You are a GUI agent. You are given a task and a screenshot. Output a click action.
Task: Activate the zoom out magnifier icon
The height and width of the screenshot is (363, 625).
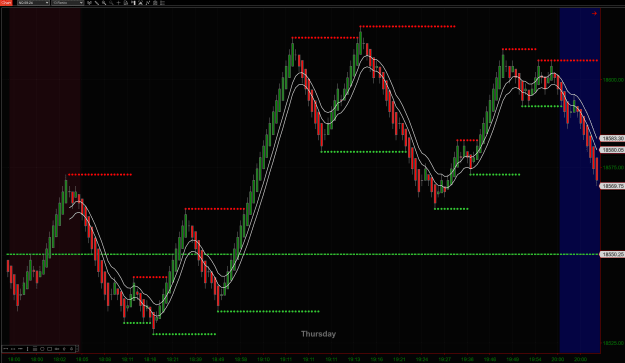(111, 3)
